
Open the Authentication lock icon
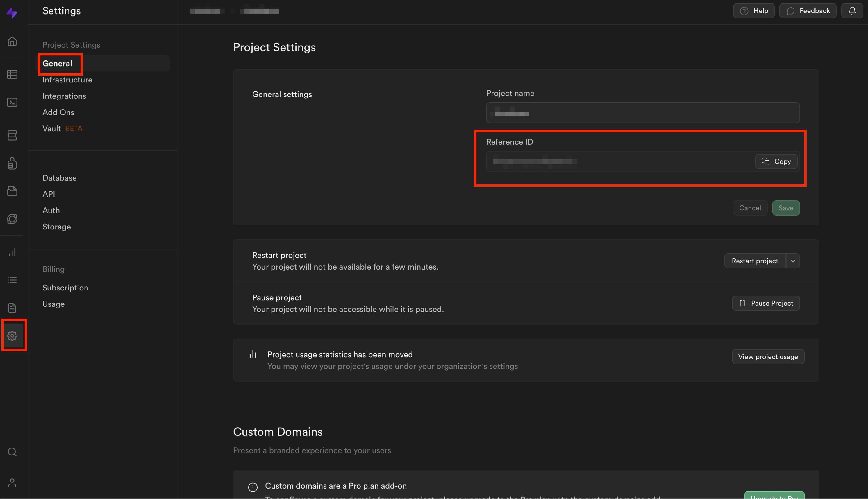click(x=12, y=163)
